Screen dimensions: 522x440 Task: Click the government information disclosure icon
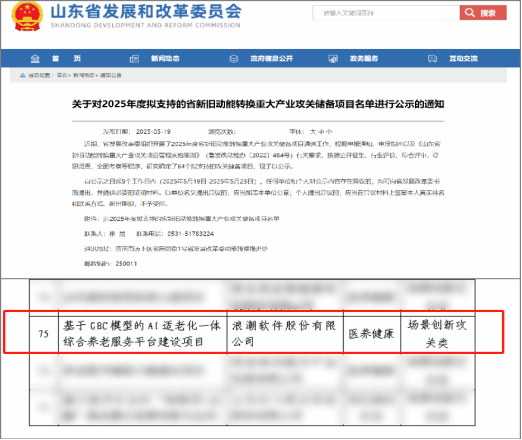click(x=234, y=59)
